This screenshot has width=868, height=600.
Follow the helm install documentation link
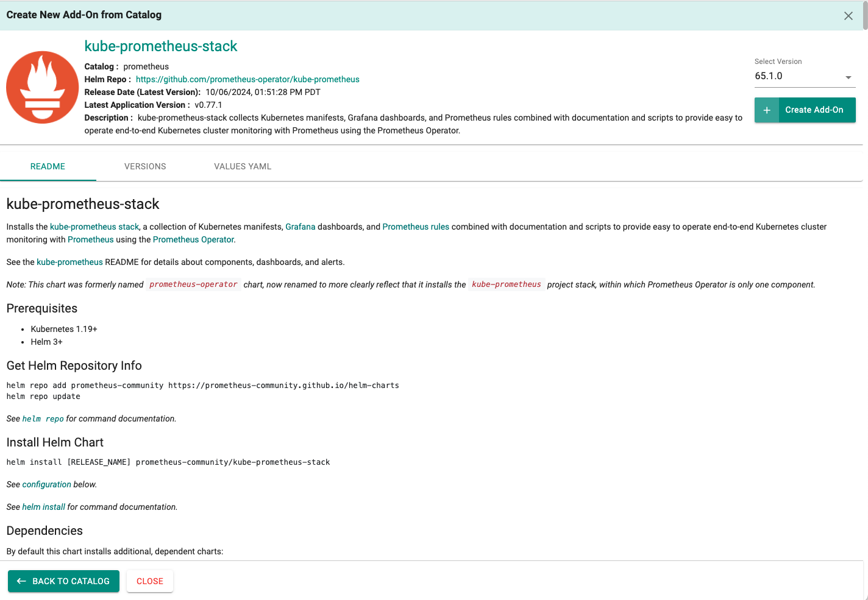pos(44,507)
